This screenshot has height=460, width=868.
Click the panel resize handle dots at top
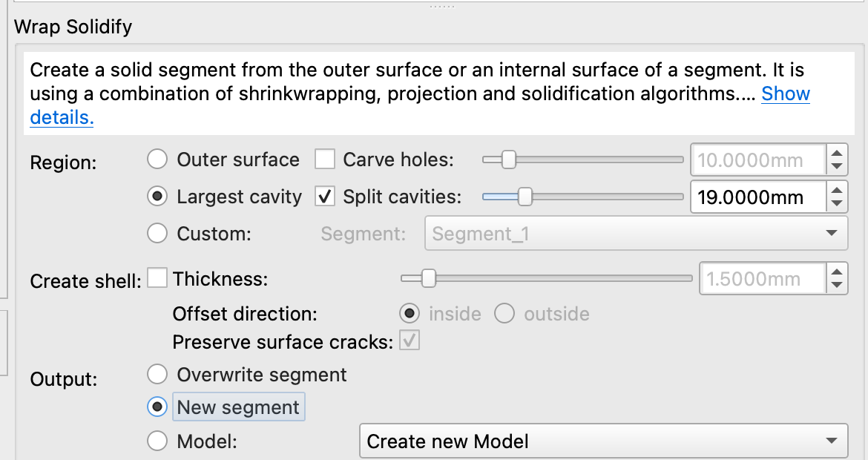click(442, 6)
